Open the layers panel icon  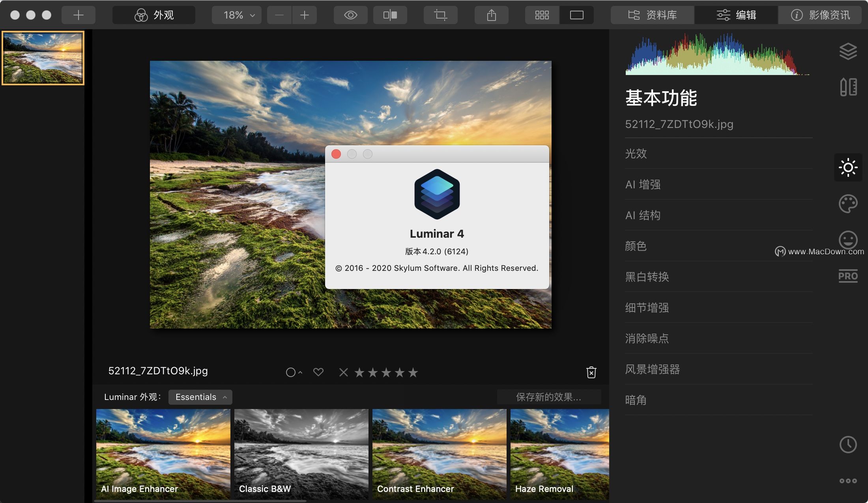pos(848,51)
